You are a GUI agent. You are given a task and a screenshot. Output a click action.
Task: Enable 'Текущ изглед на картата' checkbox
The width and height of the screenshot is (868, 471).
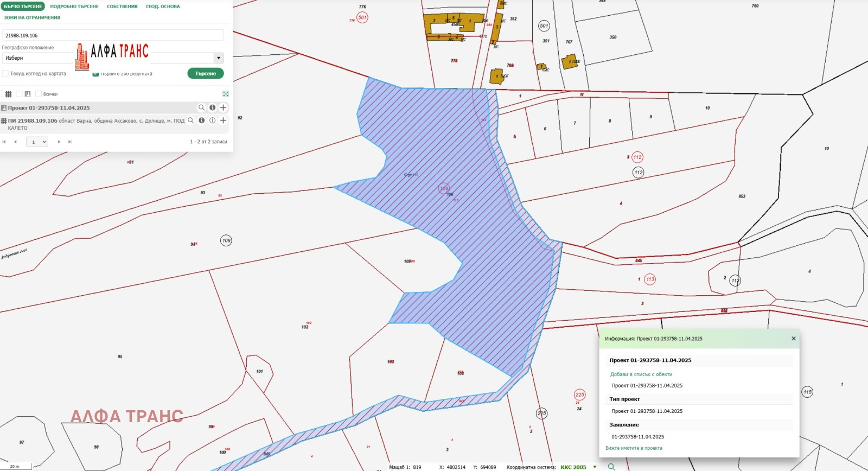tap(5, 73)
